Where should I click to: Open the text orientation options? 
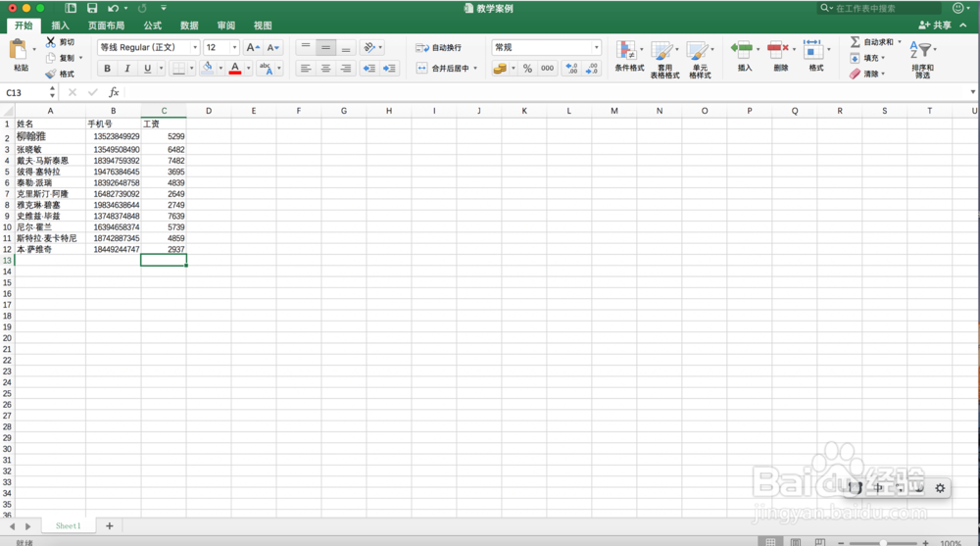pyautogui.click(x=372, y=47)
